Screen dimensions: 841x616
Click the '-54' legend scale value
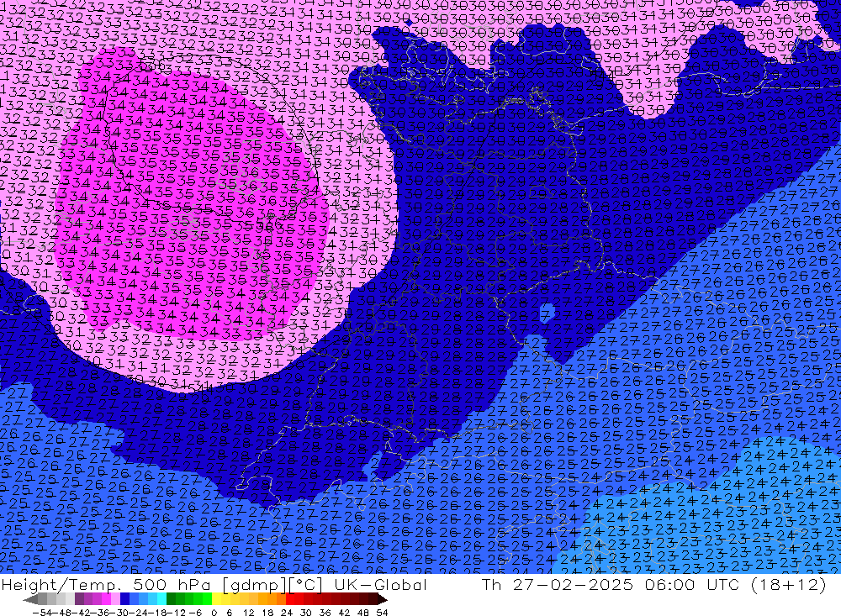[x=42, y=613]
